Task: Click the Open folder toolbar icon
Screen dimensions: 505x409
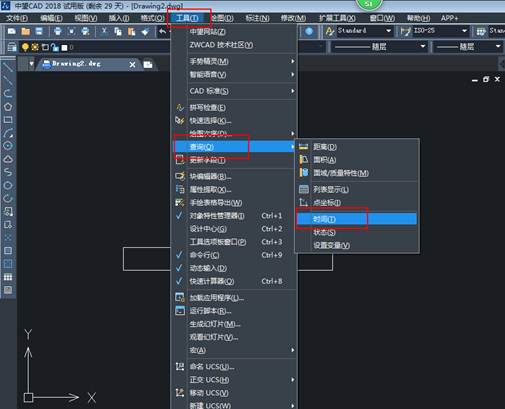Action: (x=26, y=31)
